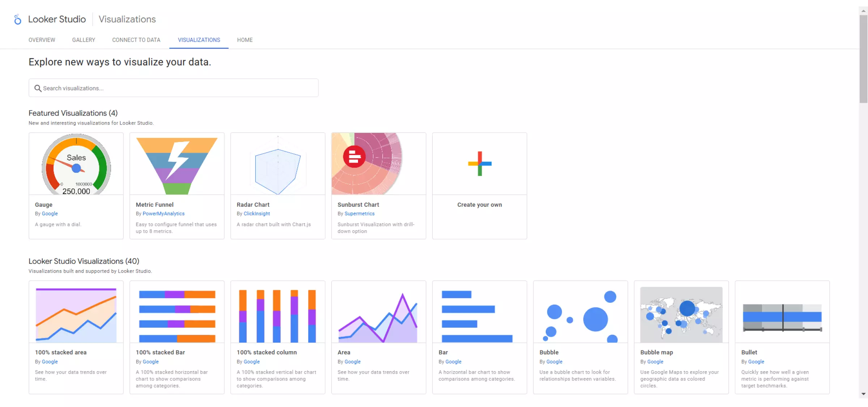Image resolution: width=868 pixels, height=407 pixels.
Task: Click Google link under Bubble map
Action: tap(655, 362)
